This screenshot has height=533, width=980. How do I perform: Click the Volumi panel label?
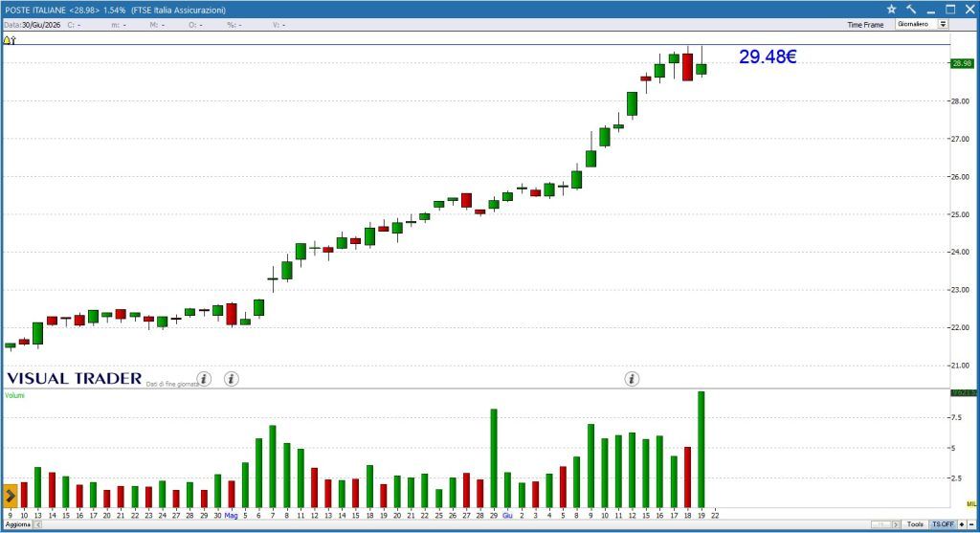tap(14, 395)
